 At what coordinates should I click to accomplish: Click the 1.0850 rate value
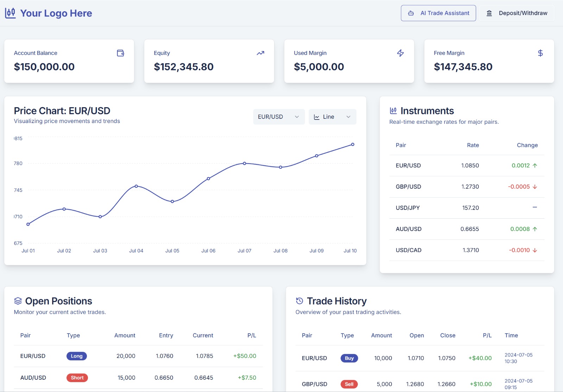tap(470, 166)
